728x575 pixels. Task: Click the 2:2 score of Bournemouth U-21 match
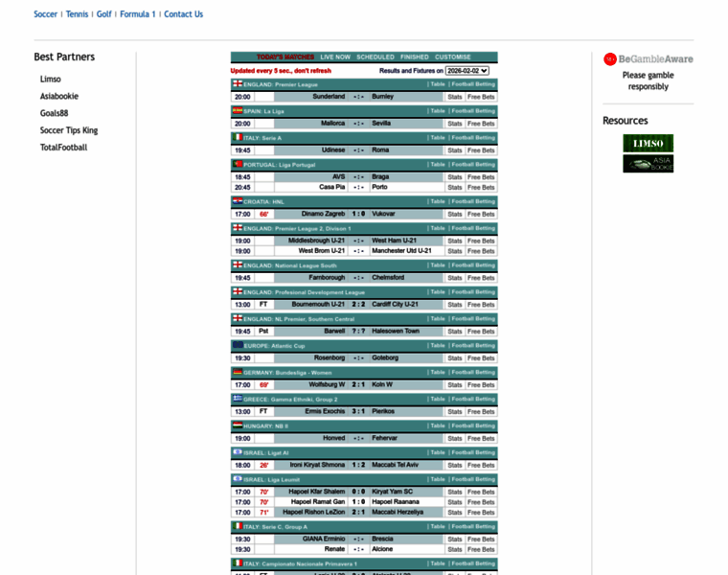coord(358,305)
